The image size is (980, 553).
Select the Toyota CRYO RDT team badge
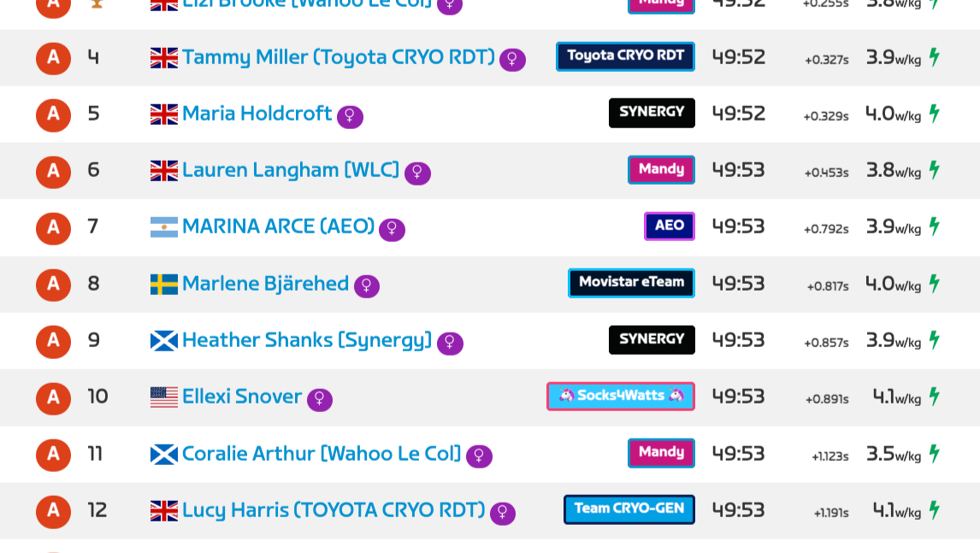point(625,56)
